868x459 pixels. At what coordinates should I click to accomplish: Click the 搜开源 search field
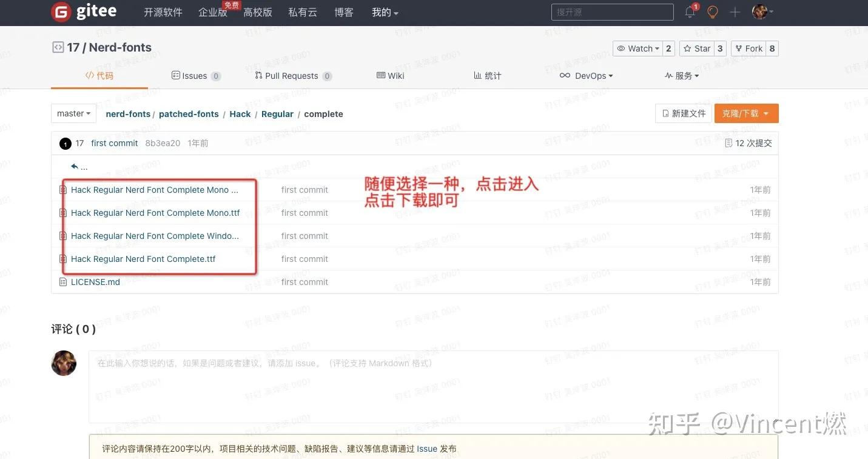[613, 12]
